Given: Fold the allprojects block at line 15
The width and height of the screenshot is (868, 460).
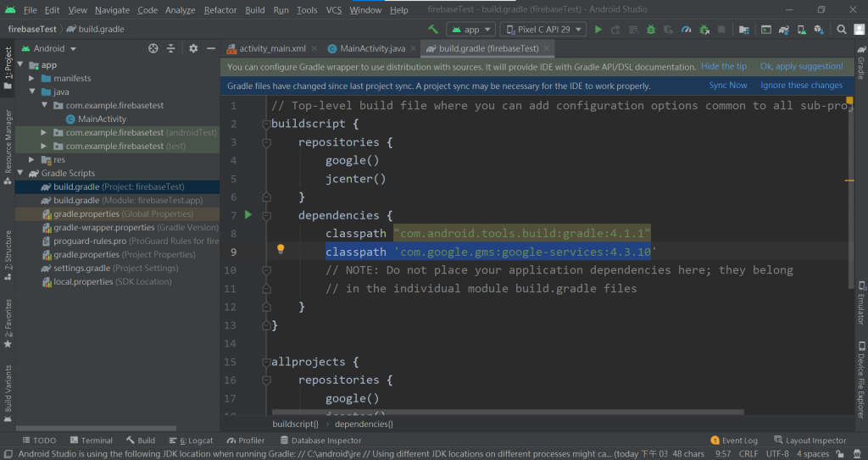Looking at the screenshot, I should click(x=266, y=363).
